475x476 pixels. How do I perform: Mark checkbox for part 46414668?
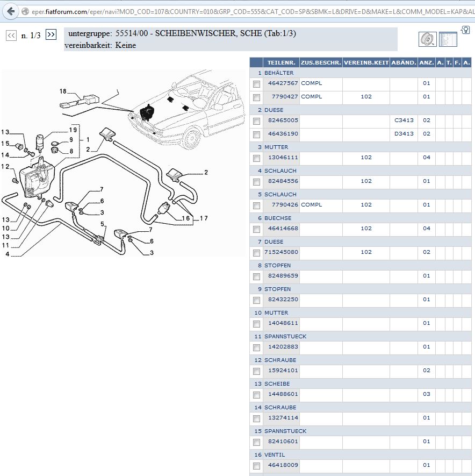click(x=257, y=229)
